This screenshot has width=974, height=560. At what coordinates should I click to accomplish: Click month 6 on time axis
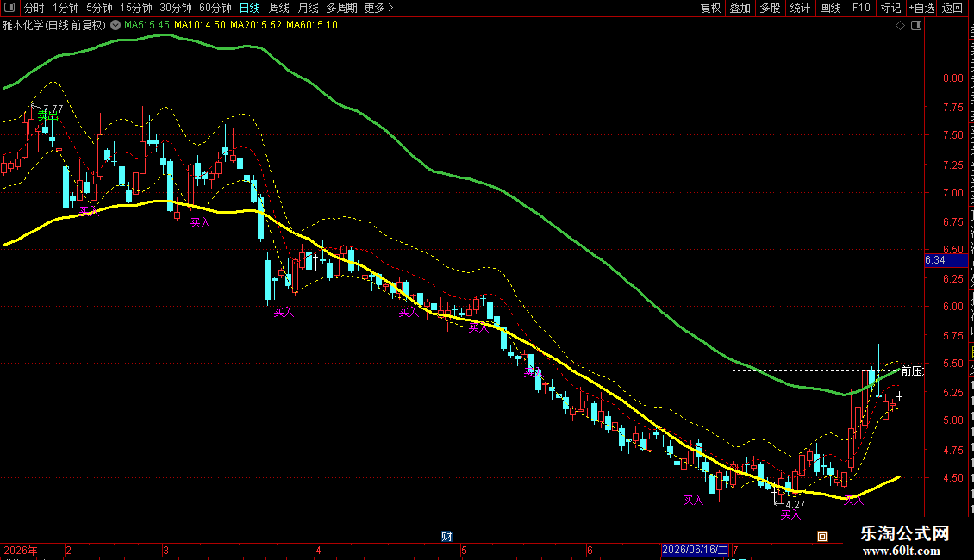[590, 550]
